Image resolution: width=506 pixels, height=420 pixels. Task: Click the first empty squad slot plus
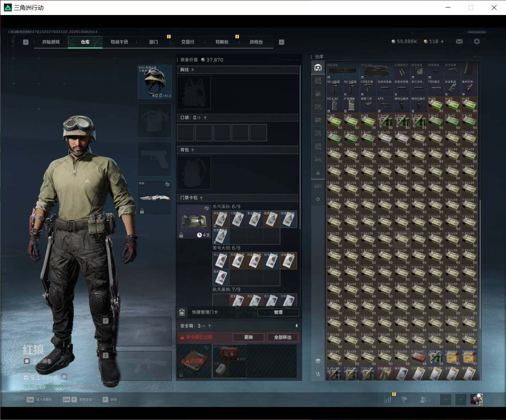(446, 400)
